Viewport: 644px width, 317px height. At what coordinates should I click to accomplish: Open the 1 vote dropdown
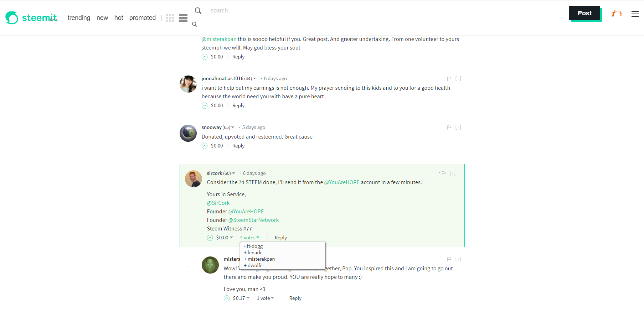pos(265,298)
